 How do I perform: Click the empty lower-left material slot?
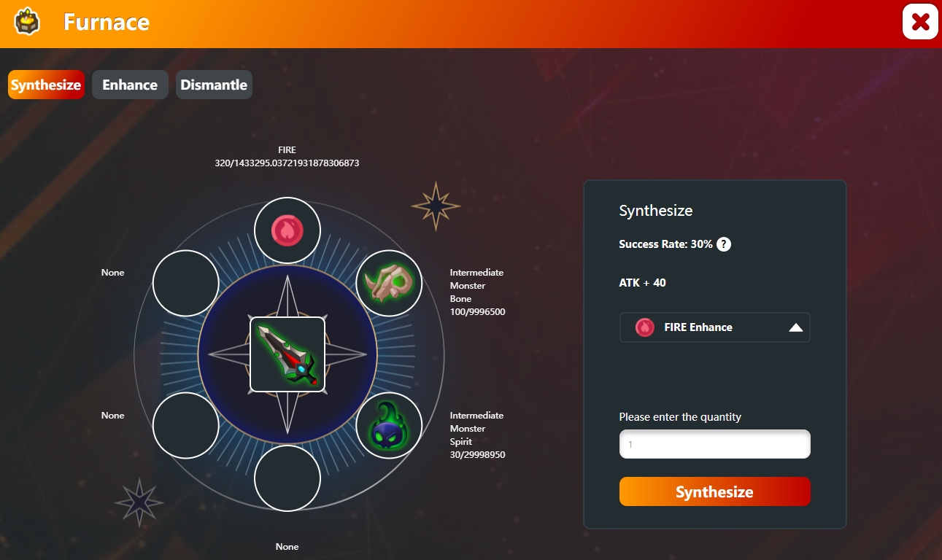click(186, 426)
